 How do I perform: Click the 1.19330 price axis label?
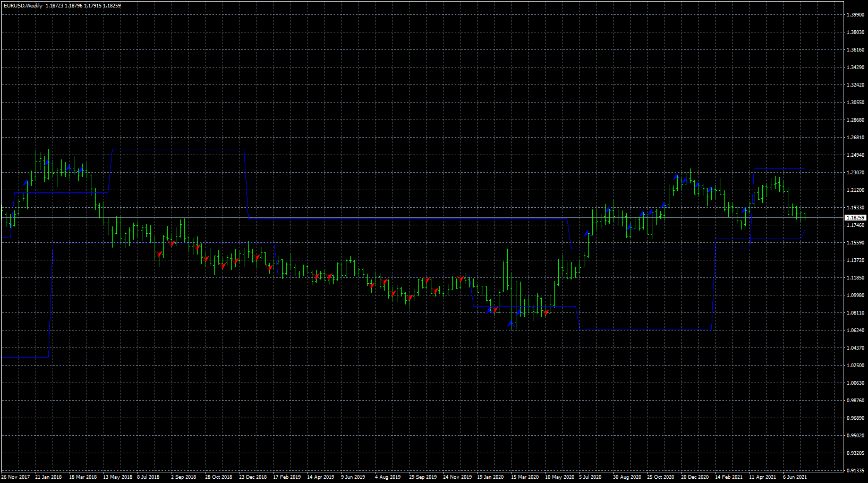point(855,208)
